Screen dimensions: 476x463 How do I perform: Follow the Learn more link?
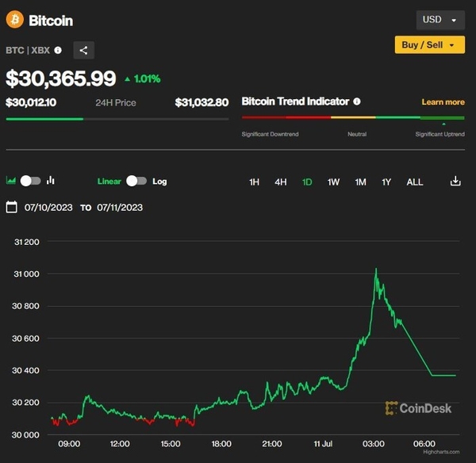point(443,102)
